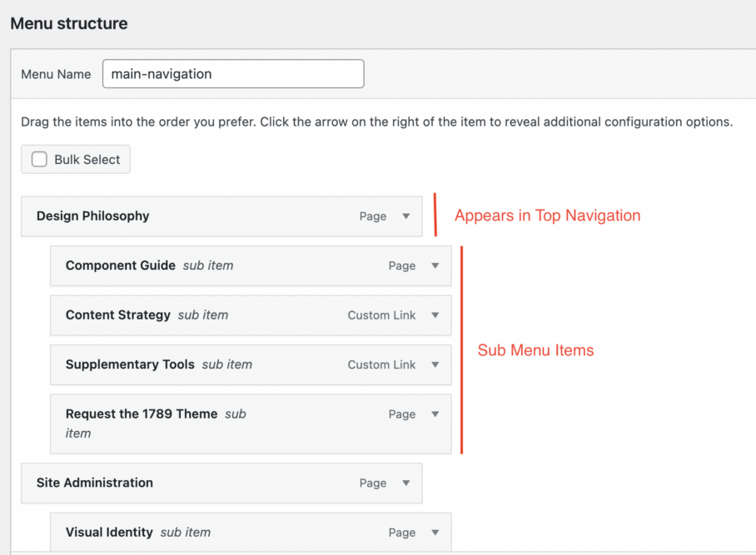The image size is (756, 555).
Task: Click the Page label on Design Philosophy
Action: 373,216
